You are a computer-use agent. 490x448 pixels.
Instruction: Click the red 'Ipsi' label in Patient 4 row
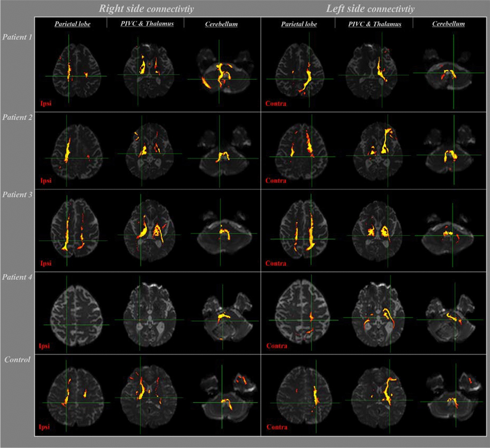(44, 346)
